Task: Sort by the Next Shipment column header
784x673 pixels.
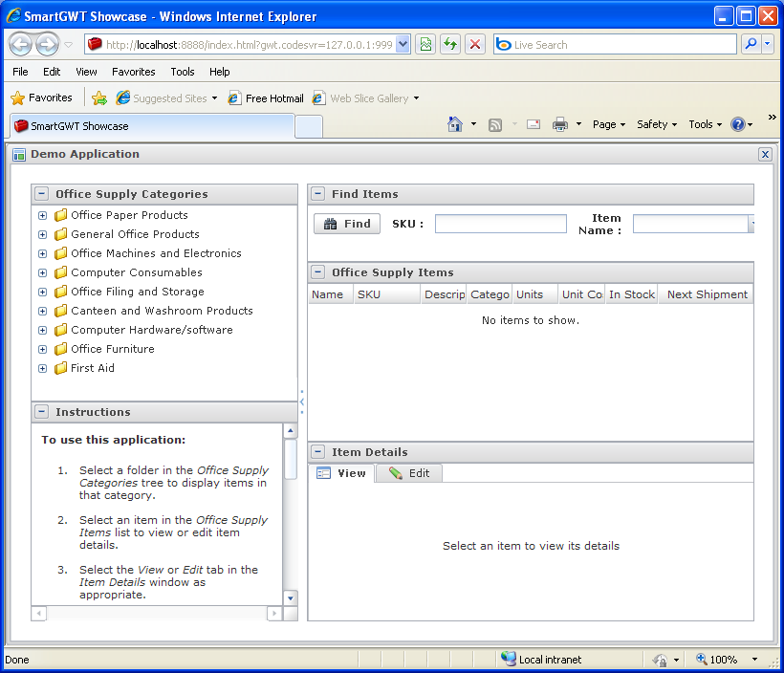Action: click(707, 294)
